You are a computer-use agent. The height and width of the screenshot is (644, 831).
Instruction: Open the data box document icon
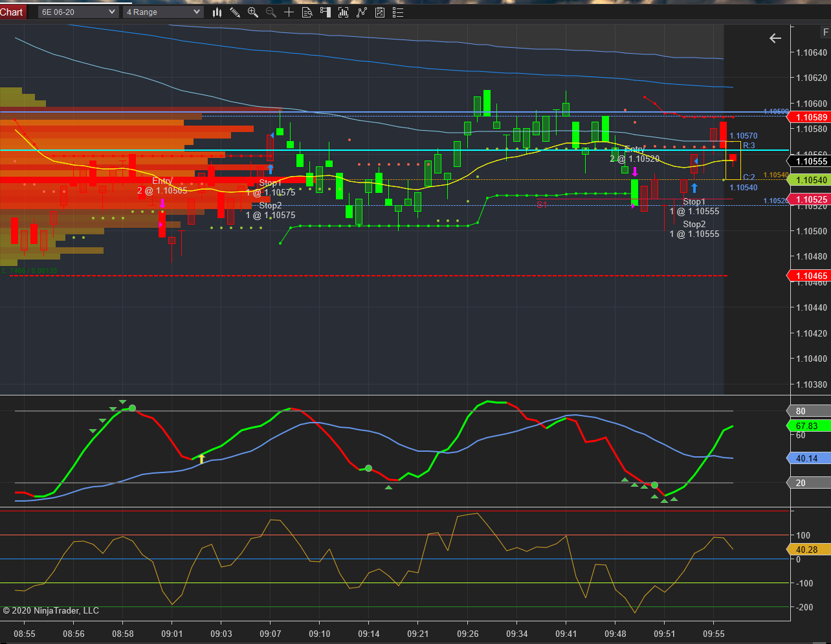[x=307, y=12]
